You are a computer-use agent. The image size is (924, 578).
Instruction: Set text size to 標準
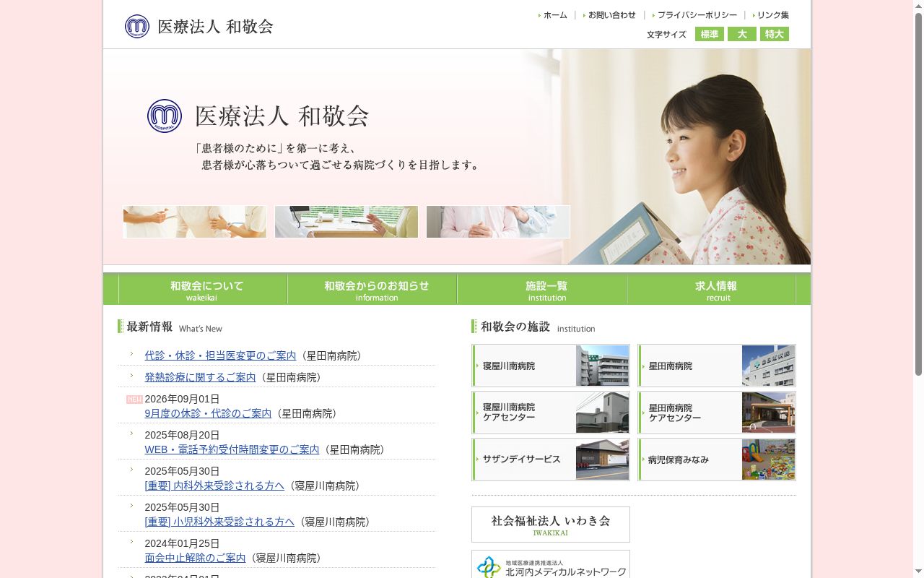coord(710,34)
